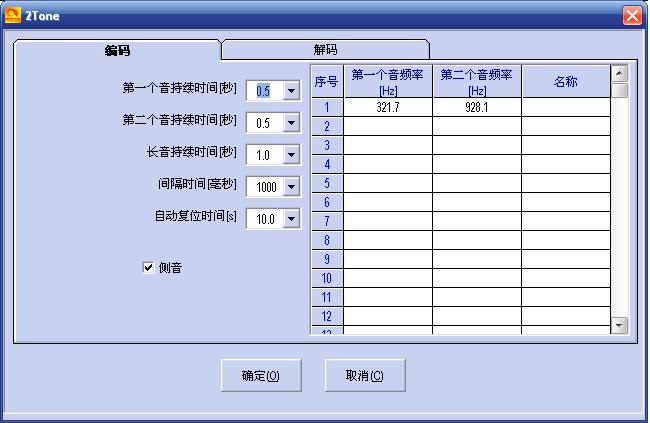Select row header 12
This screenshot has height=423, width=650.
tap(327, 316)
